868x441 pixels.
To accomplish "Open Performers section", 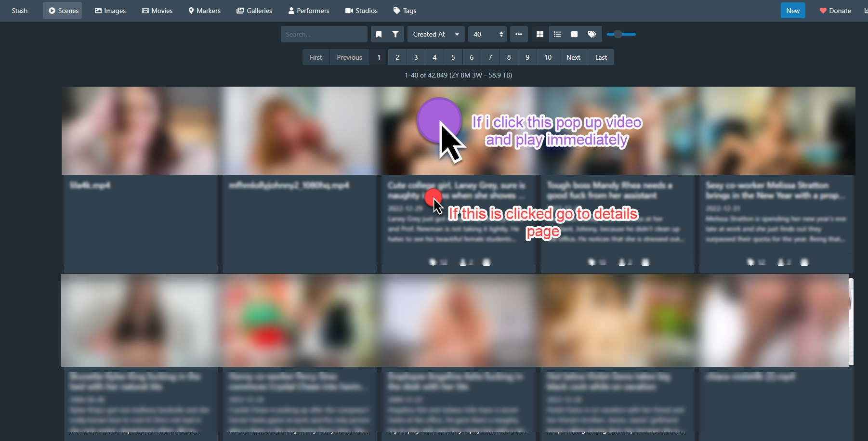I will 309,11.
